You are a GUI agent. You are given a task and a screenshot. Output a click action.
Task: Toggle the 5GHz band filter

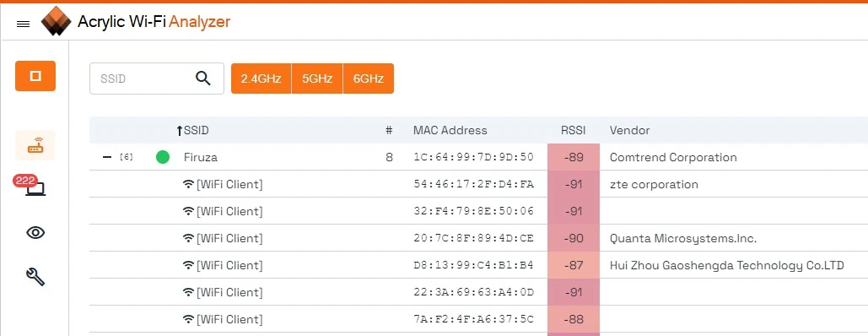(x=317, y=79)
